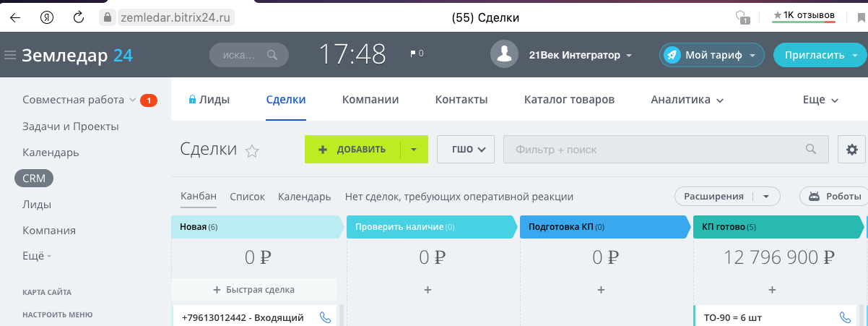Select the КП готово stage header
Screen dimensions: 868x326
[778, 227]
